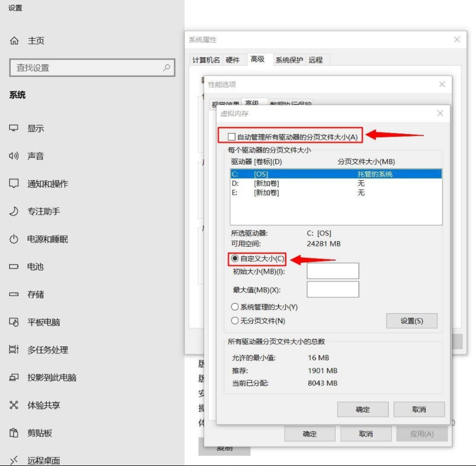Switch to 计算机名 tab in 系统属性

206,60
